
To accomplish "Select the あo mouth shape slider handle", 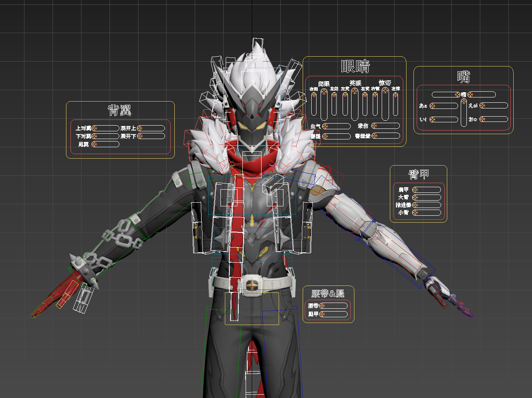I will (433, 106).
